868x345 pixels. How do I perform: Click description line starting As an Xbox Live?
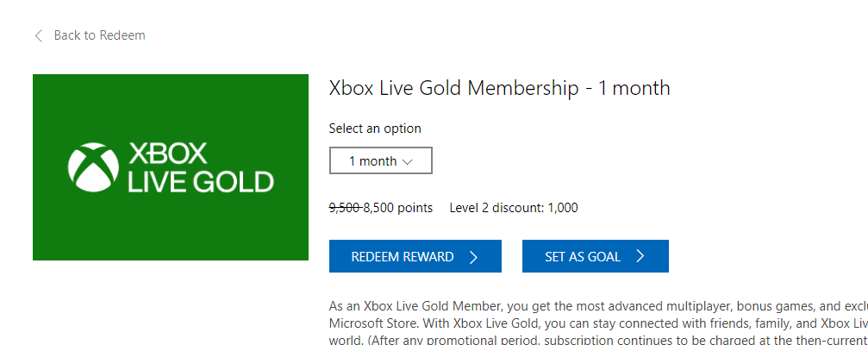pyautogui.click(x=598, y=306)
